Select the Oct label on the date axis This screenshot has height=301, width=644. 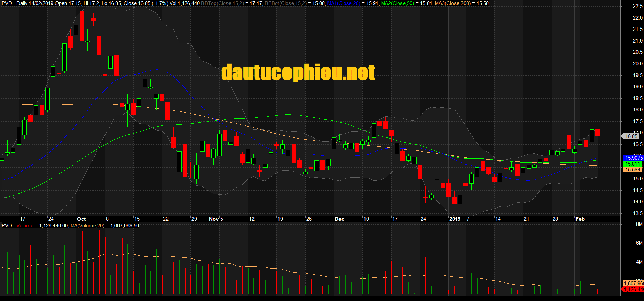pos(81,219)
